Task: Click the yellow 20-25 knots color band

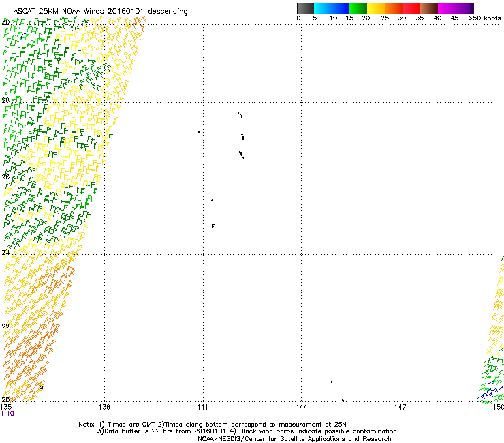Action: point(376,8)
